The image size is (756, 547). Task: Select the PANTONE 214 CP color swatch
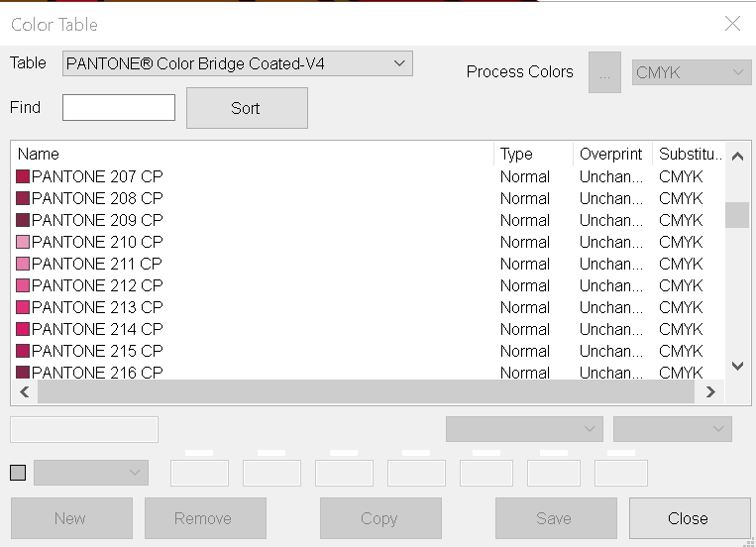coord(23,329)
